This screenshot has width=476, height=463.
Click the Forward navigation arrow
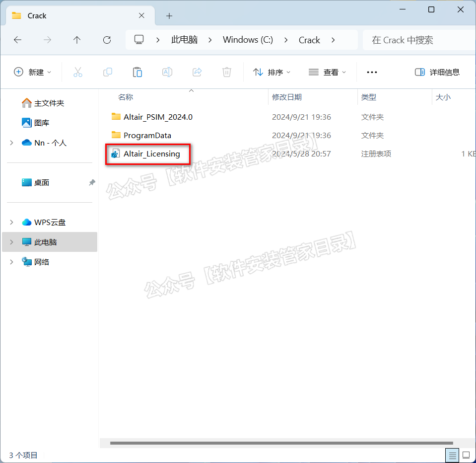coord(47,40)
